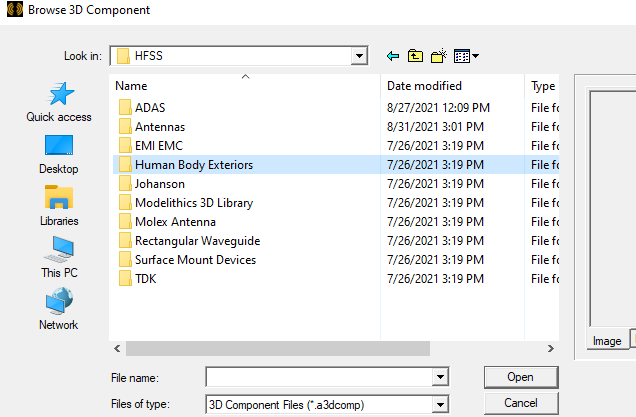The height and width of the screenshot is (417, 636).
Task: Click the scrollbar right arrow
Action: pos(550,348)
